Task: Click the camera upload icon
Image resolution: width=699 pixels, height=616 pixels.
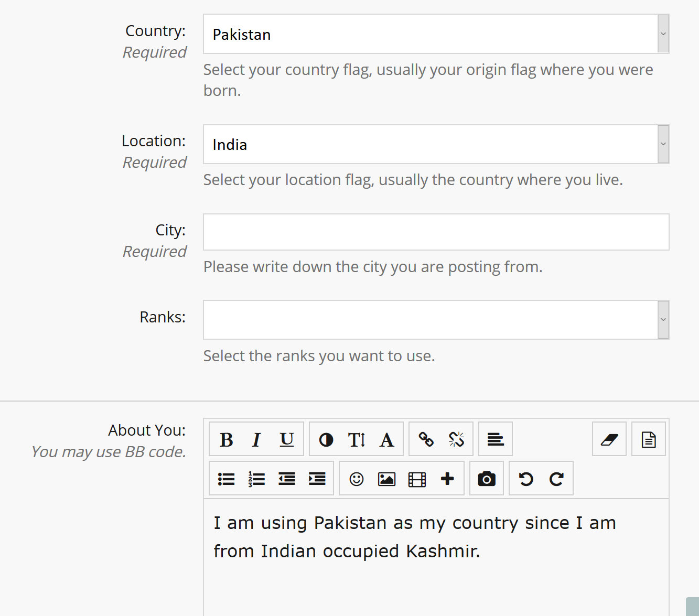Action: (x=487, y=479)
